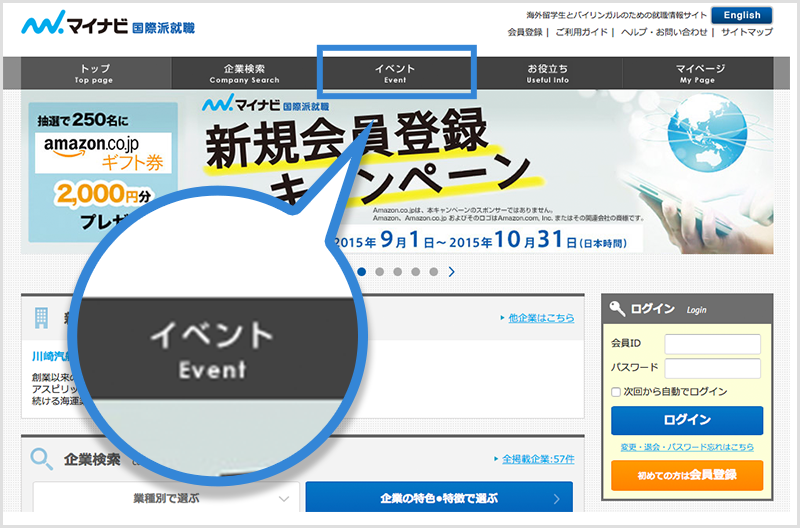Viewport: 800px width, 528px height.
Task: Open ヘルプ・お問い合わせ link
Action: (x=664, y=32)
